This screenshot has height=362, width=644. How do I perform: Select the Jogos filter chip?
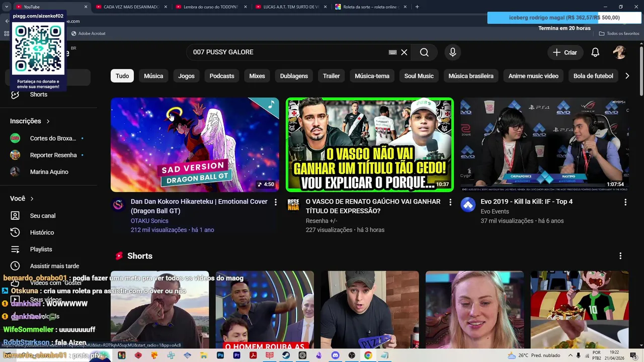(x=186, y=76)
